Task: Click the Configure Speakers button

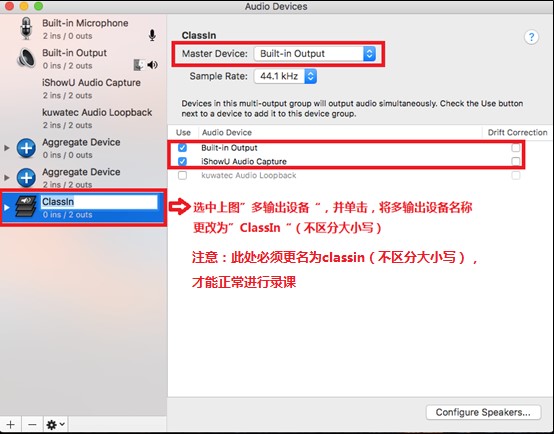Action: (483, 412)
